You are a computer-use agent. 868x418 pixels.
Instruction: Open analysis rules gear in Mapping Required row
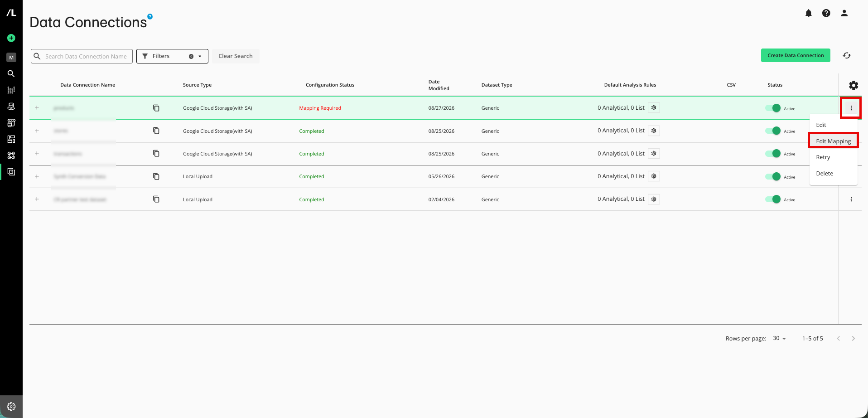coord(654,108)
